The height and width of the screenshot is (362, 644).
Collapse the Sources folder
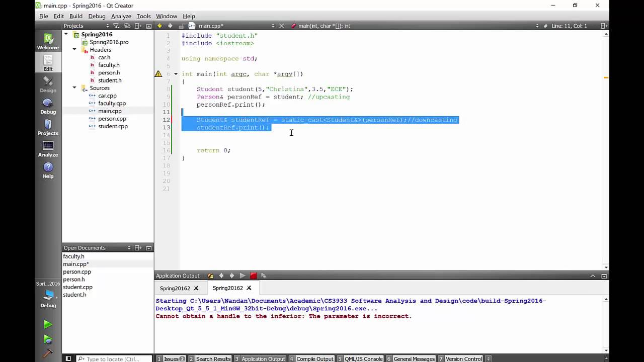point(74,88)
